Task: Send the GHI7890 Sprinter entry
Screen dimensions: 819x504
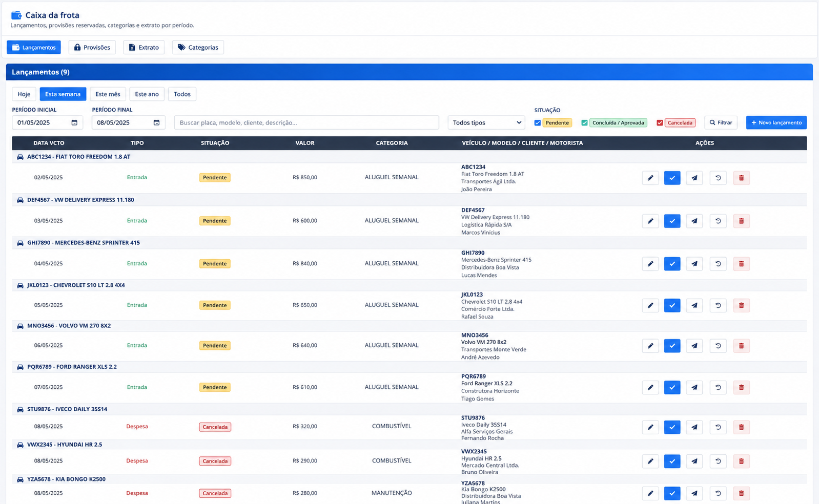Action: coord(694,264)
